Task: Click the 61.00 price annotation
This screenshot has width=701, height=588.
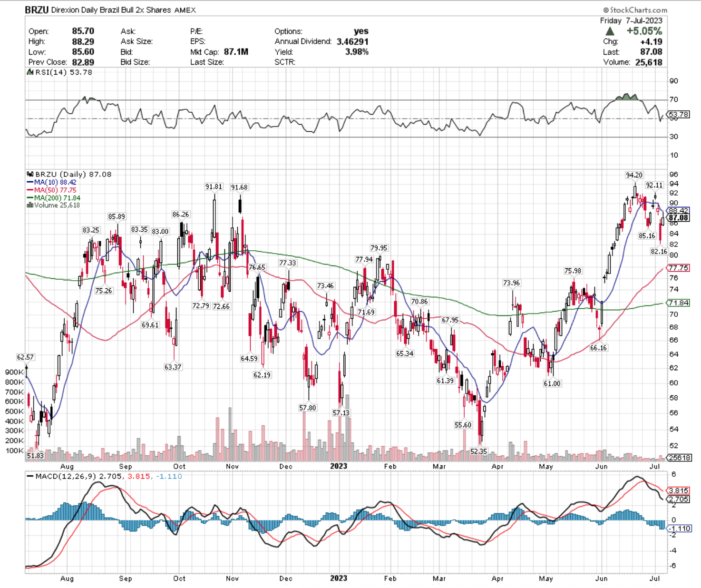Action: point(552,383)
